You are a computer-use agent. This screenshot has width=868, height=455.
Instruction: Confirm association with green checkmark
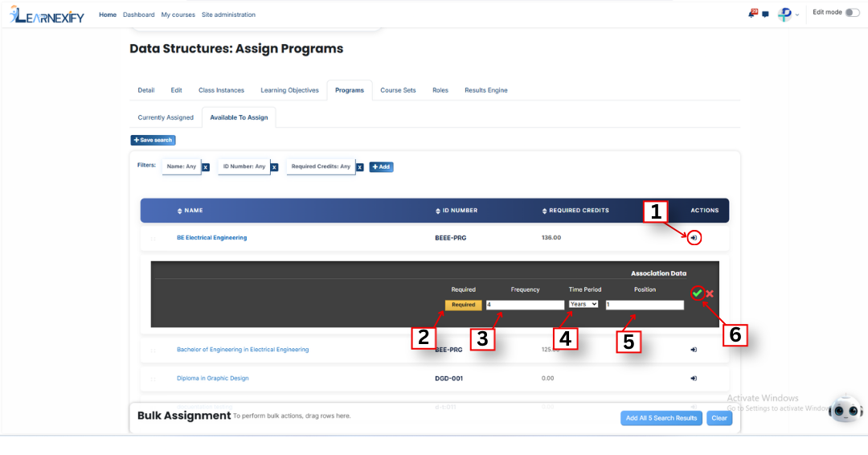pos(698,293)
